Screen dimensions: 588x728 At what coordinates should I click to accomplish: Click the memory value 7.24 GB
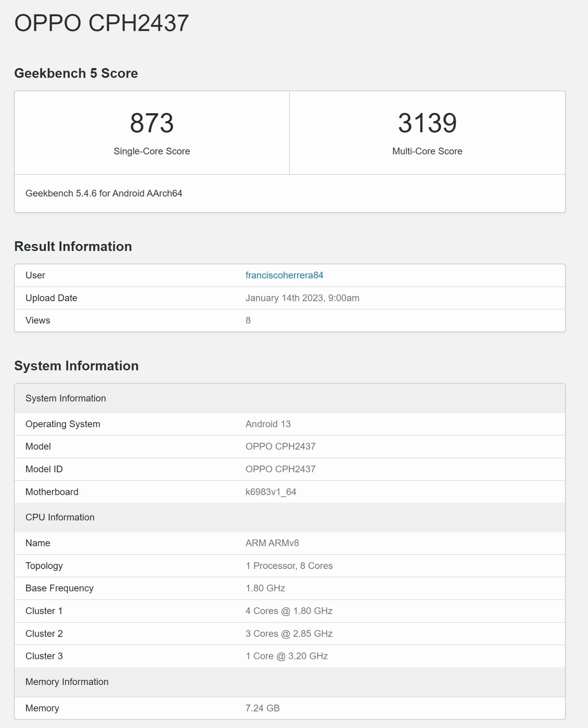(x=262, y=708)
